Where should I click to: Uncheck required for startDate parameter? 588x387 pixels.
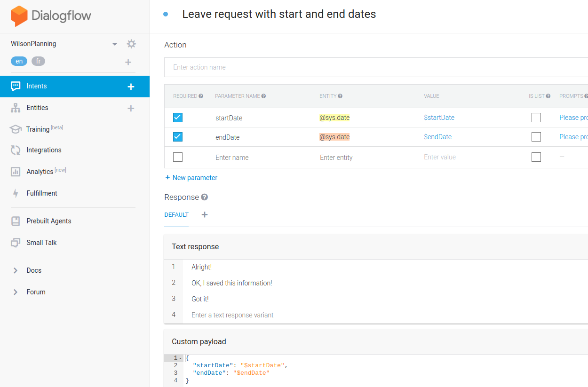tap(178, 118)
